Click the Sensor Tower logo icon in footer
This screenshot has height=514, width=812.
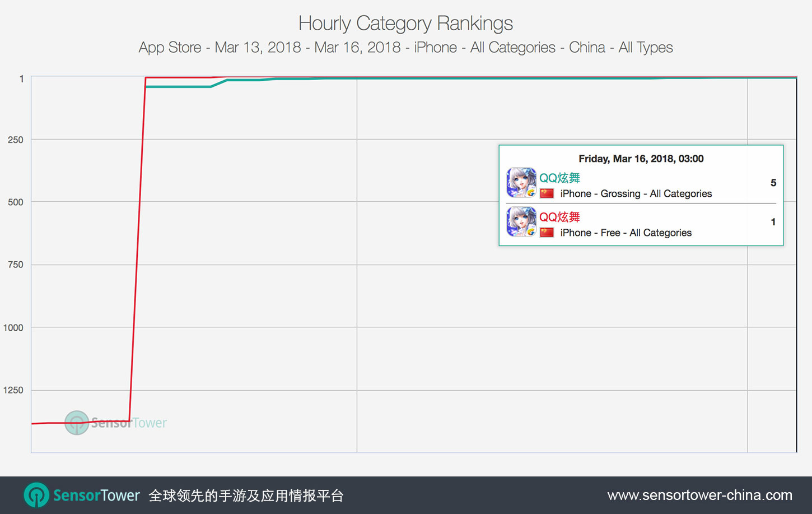pos(36,495)
